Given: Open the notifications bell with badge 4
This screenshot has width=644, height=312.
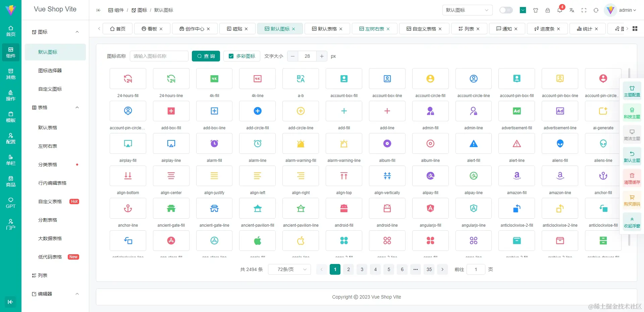Looking at the screenshot, I should 559,10.
